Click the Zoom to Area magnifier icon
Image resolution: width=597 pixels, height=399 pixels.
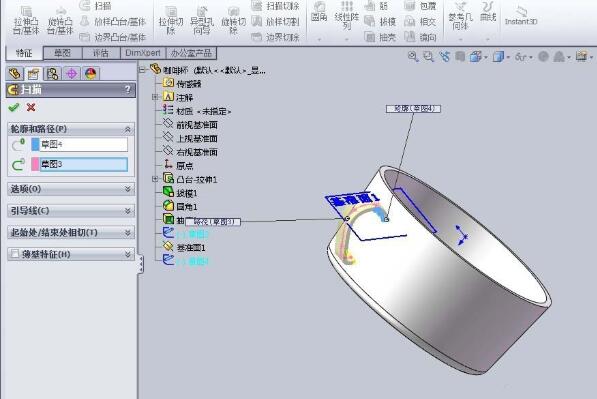(429, 57)
